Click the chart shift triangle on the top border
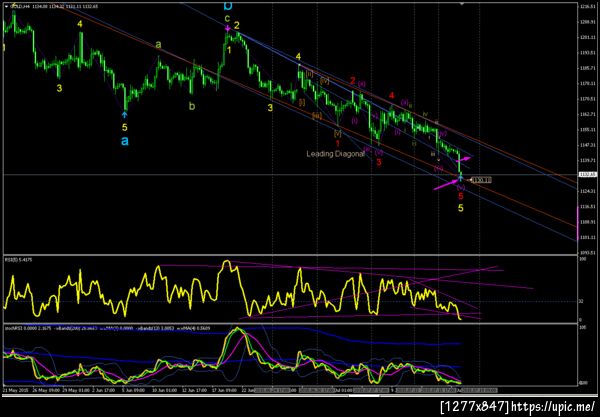The image size is (600, 417). [x=461, y=3]
